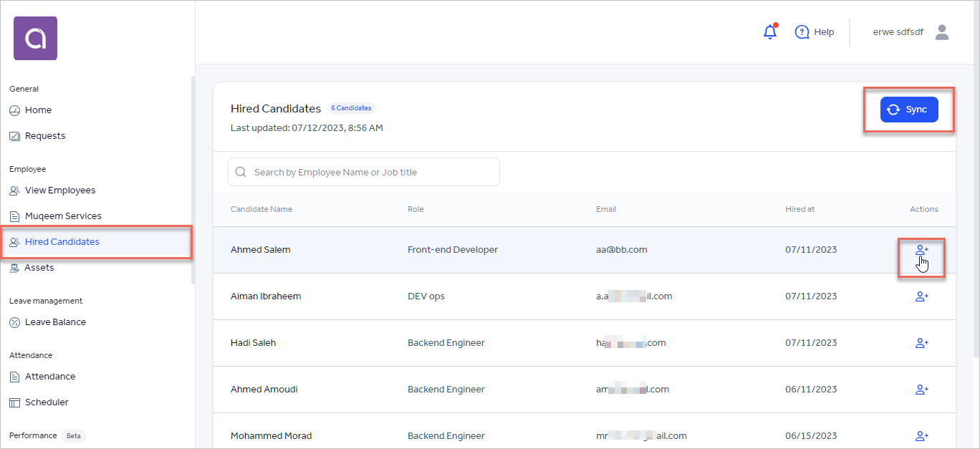980x449 pixels.
Task: Click the add-person icon for Hadi Saleh
Action: point(922,342)
